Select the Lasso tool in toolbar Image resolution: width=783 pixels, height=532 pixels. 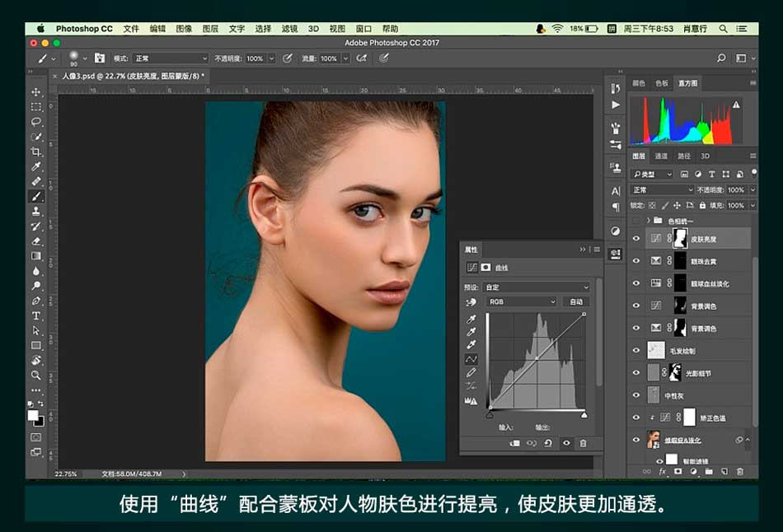point(36,122)
